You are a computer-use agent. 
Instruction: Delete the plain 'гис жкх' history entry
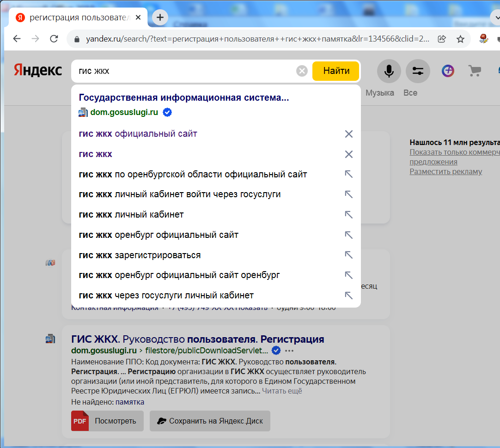[x=348, y=154]
